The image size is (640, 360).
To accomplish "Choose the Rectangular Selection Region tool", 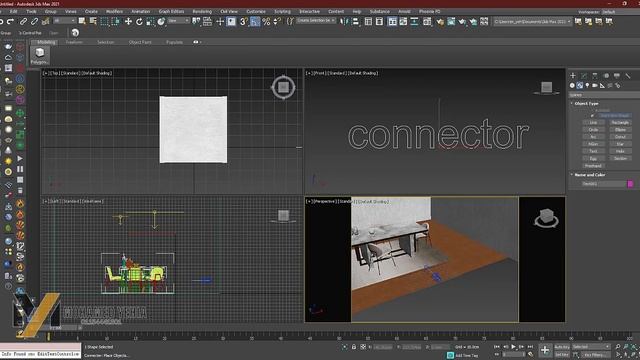I will click(x=104, y=21).
